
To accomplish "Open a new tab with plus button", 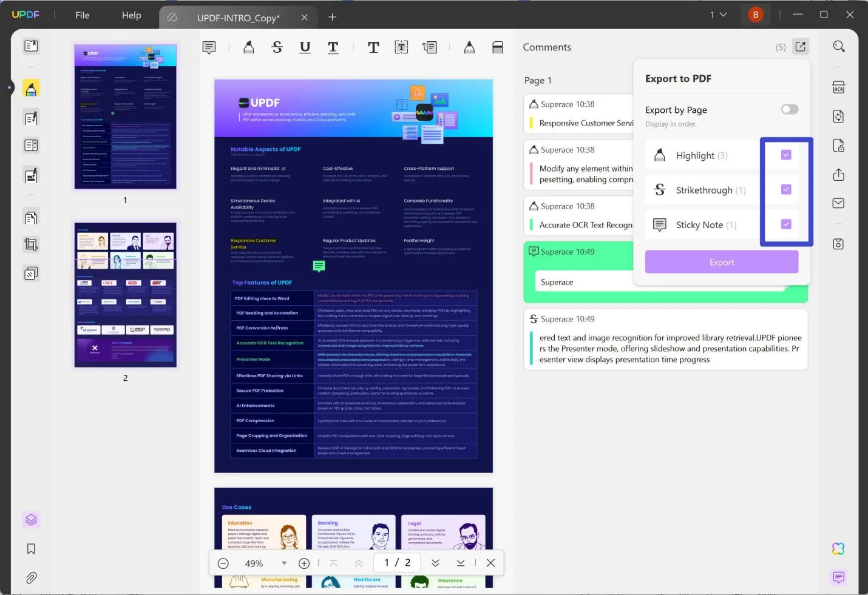I will coord(332,17).
